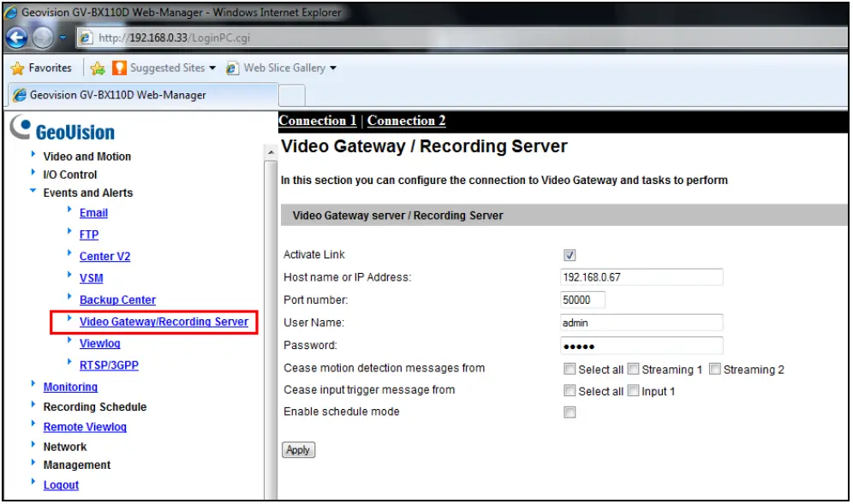Image resolution: width=853 pixels, height=504 pixels.
Task: Click the Suggested Sites icon
Action: tap(118, 68)
